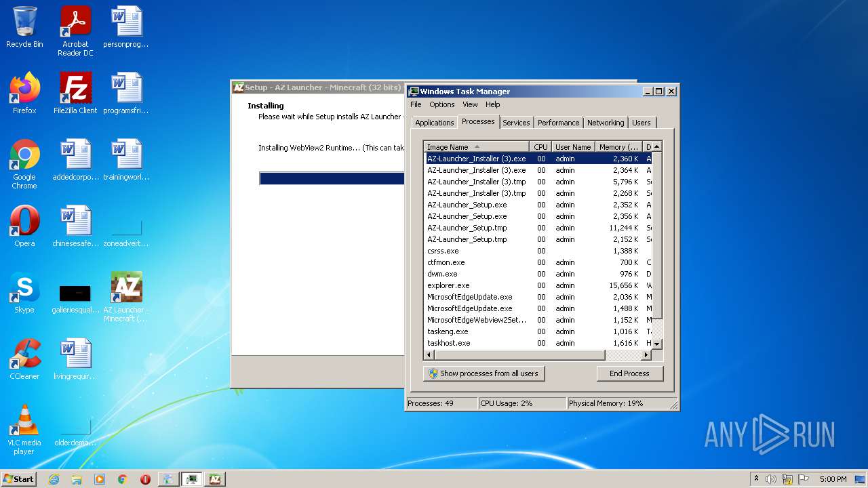Launch CCleaner from the desktop
Viewport: 868px width, 488px height.
24,359
